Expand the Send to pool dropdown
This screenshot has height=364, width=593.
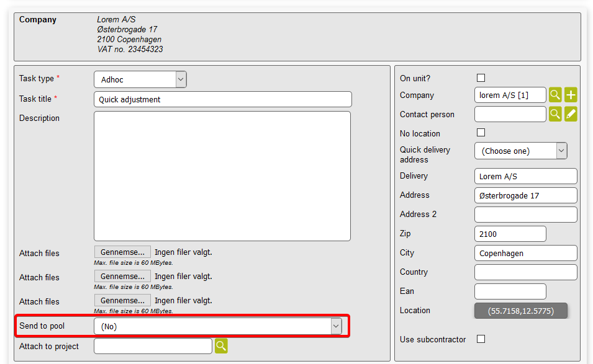click(217, 326)
